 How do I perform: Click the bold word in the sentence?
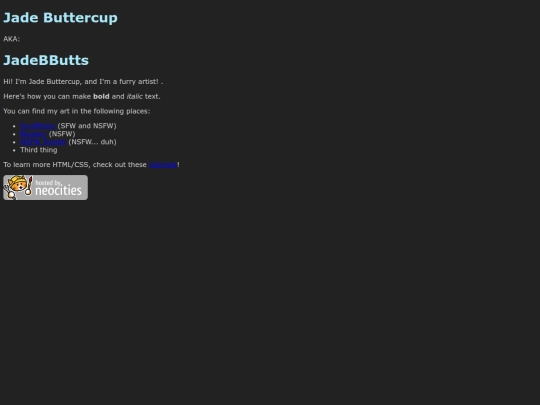(x=101, y=96)
